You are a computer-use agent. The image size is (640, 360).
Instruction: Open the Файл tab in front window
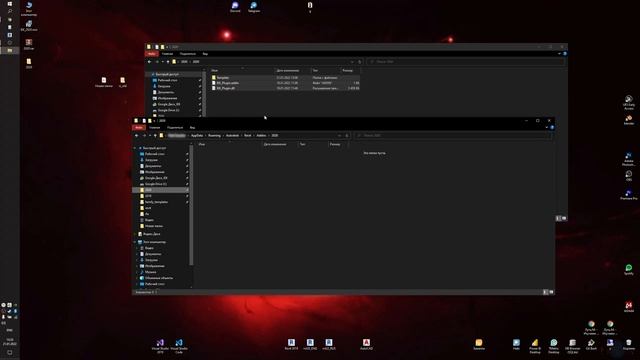click(x=139, y=127)
